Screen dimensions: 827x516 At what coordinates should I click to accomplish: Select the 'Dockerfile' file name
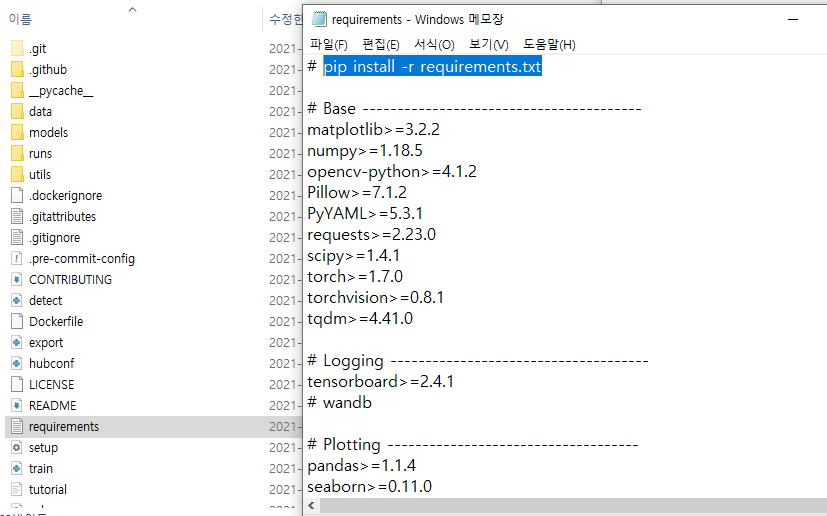(x=56, y=321)
